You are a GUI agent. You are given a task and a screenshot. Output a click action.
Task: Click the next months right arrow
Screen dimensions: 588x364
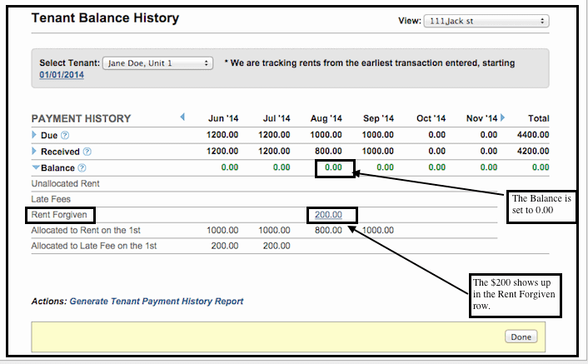point(502,118)
